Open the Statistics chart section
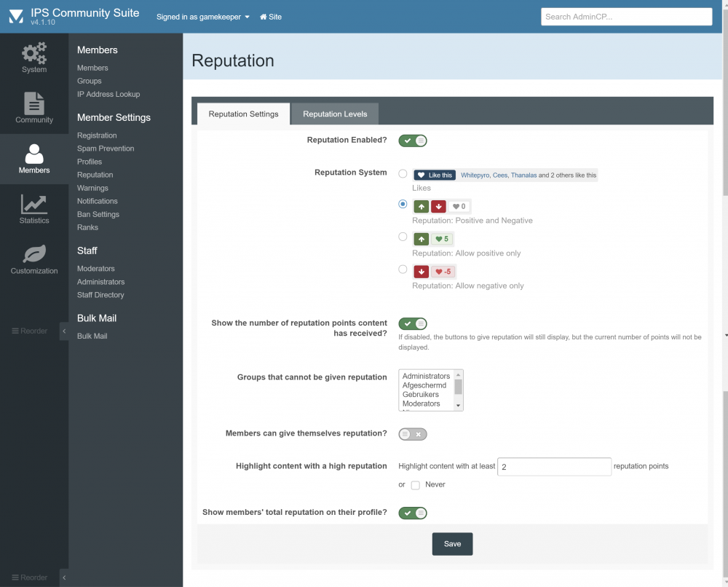 [x=34, y=209]
